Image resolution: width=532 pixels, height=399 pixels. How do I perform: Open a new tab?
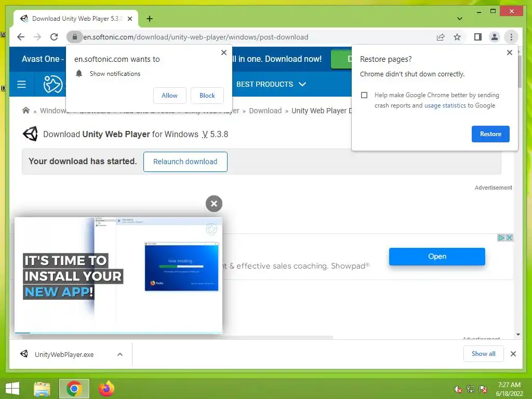pos(150,19)
